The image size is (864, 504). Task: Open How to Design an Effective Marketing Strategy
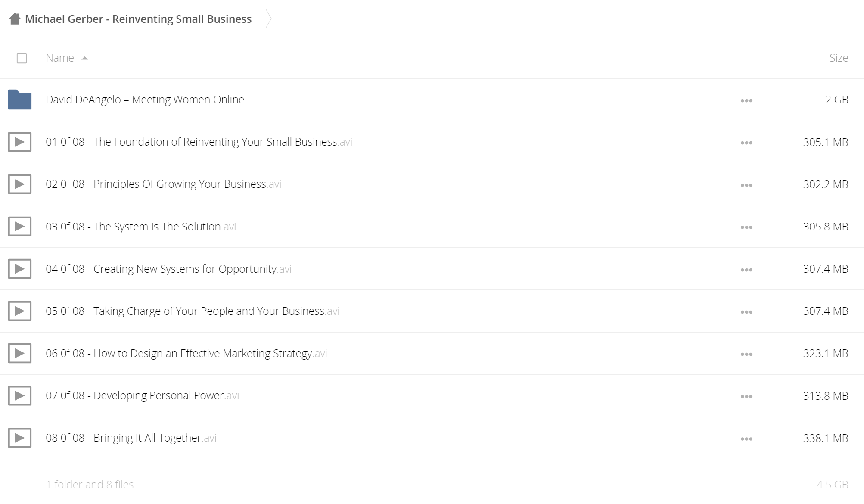[x=186, y=353]
